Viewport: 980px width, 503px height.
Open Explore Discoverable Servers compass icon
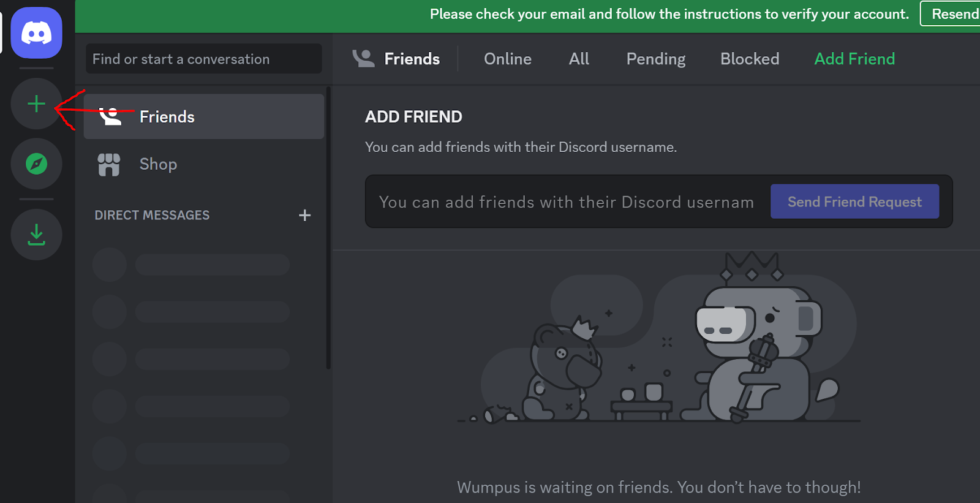click(x=36, y=164)
